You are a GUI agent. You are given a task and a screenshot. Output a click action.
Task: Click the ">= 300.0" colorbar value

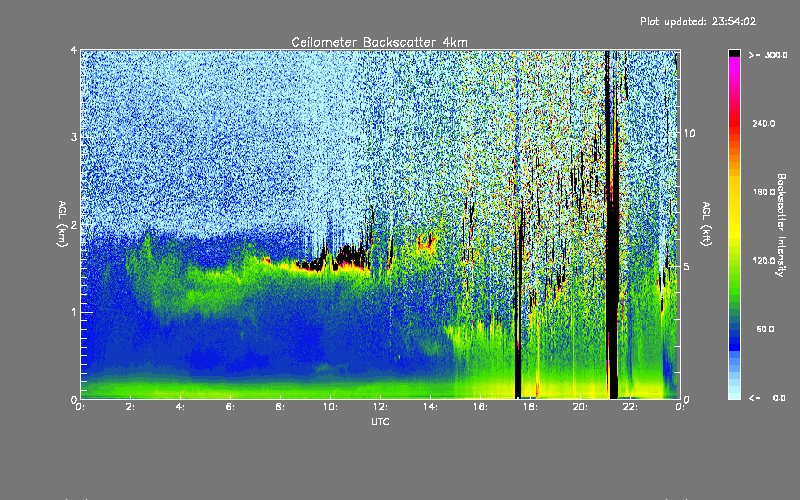[x=768, y=55]
